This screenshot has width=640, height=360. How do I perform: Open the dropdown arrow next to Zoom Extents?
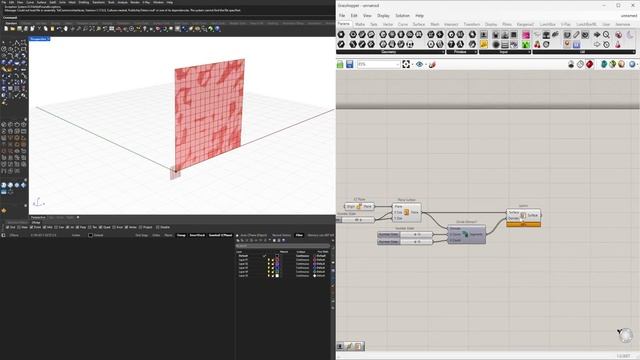click(x=412, y=64)
